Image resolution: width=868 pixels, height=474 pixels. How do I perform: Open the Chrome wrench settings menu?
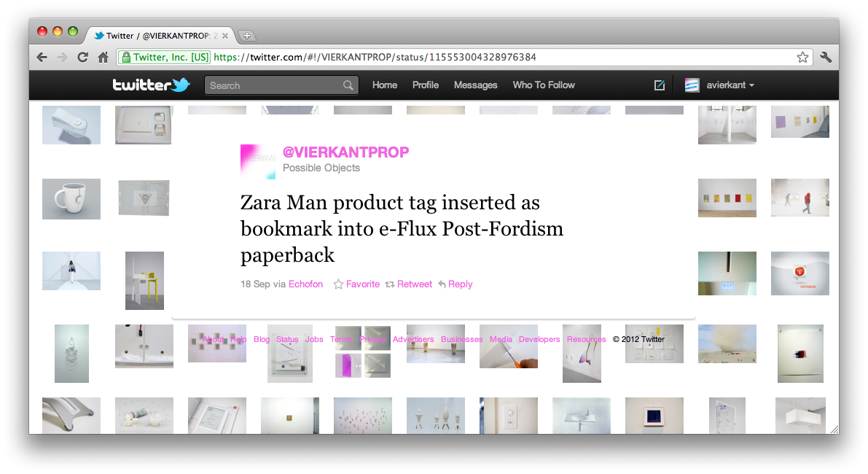pos(826,57)
